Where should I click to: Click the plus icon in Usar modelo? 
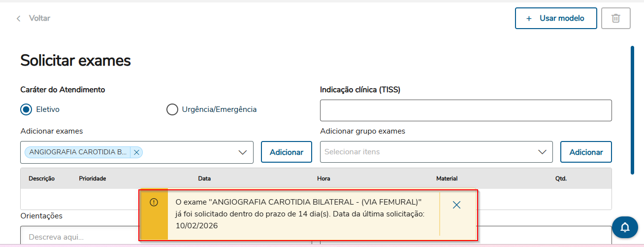click(x=529, y=18)
